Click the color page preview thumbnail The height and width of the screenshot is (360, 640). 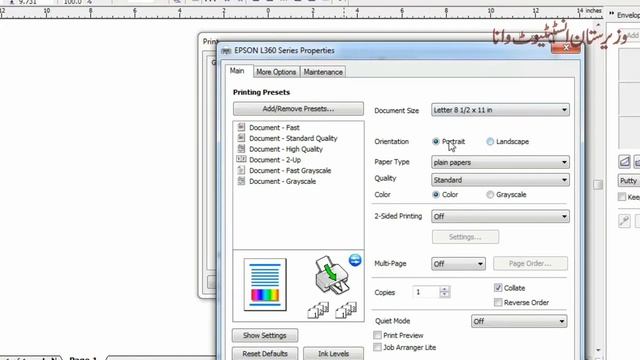tap(265, 284)
